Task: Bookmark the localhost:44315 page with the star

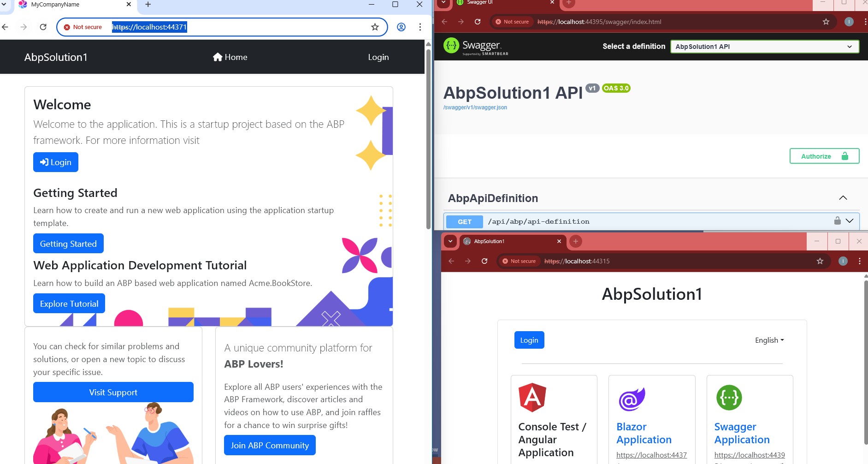Action: [x=820, y=261]
